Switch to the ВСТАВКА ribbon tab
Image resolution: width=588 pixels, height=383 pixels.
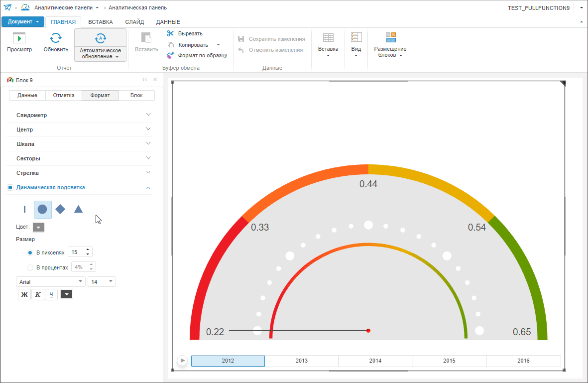click(101, 22)
